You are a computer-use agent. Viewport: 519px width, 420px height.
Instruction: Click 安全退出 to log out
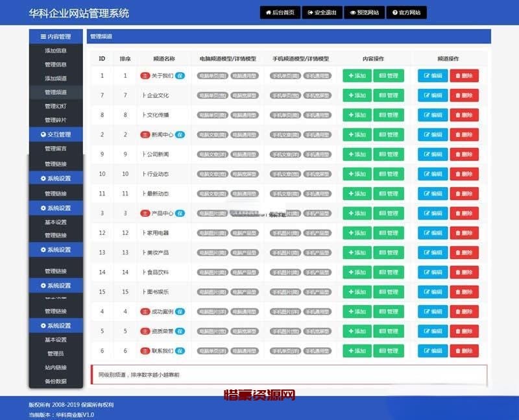click(x=322, y=12)
